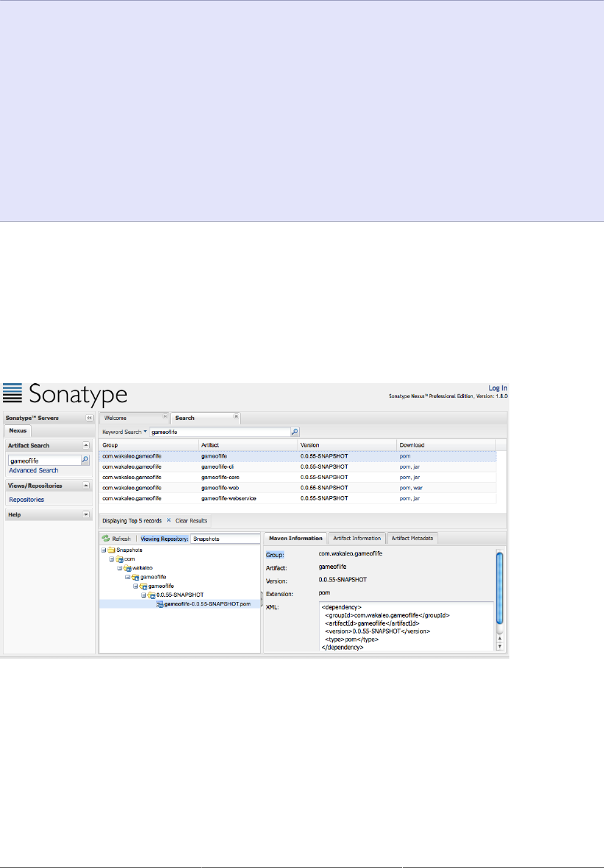Select the Nexus sidebar tab
604x868 pixels.
click(18, 430)
